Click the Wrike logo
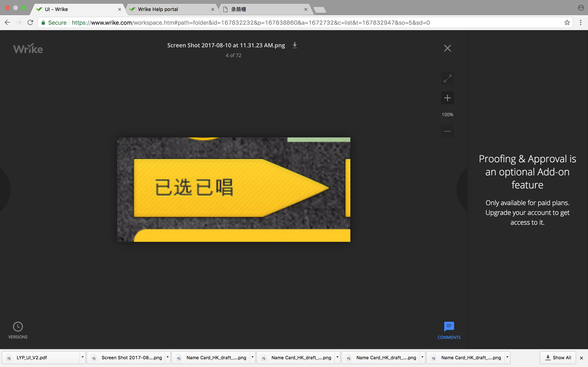 (x=28, y=49)
